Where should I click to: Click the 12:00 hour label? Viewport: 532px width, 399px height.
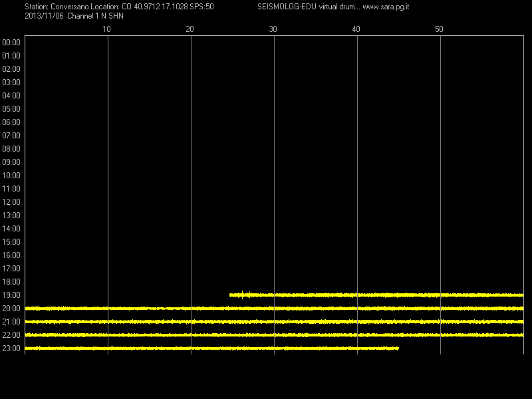coord(11,202)
